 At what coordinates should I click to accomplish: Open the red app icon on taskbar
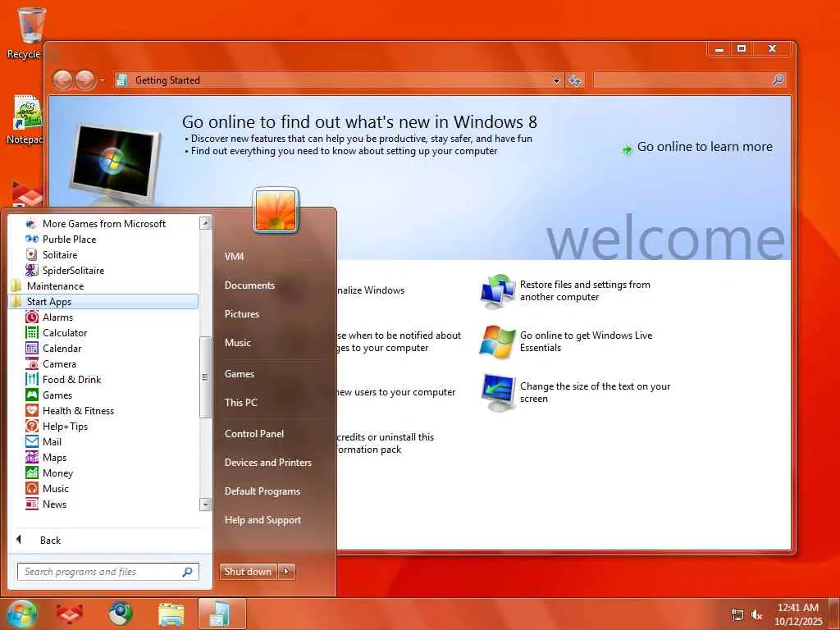click(70, 614)
